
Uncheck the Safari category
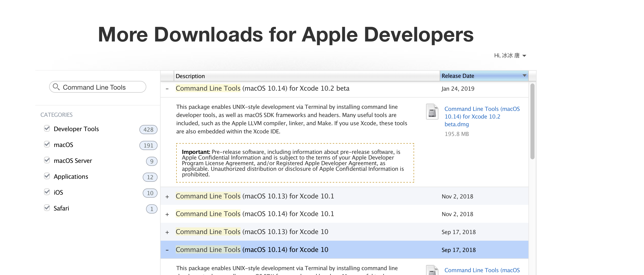(47, 208)
